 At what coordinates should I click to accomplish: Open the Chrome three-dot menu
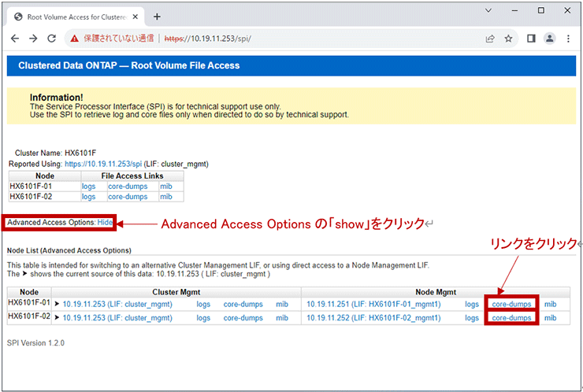[568, 39]
